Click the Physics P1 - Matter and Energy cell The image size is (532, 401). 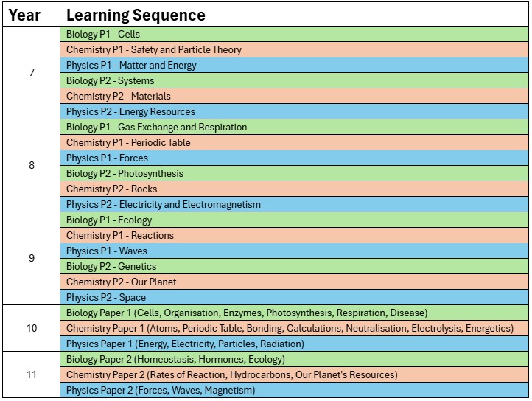click(x=131, y=65)
